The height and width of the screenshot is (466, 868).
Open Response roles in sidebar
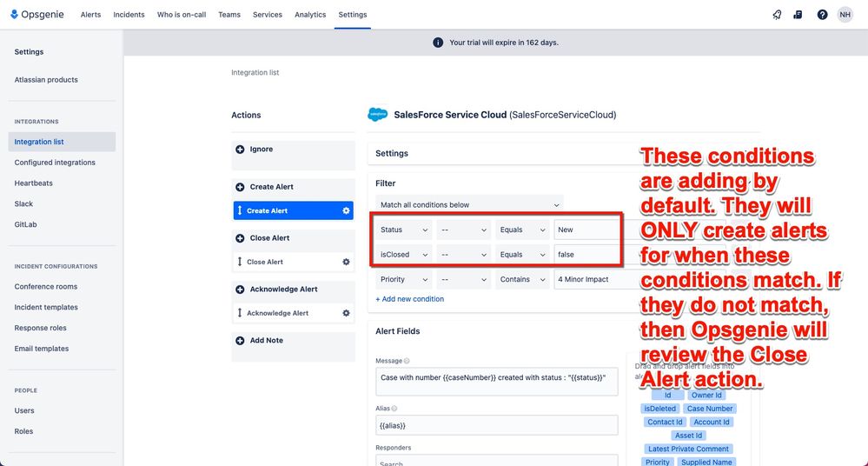click(41, 328)
